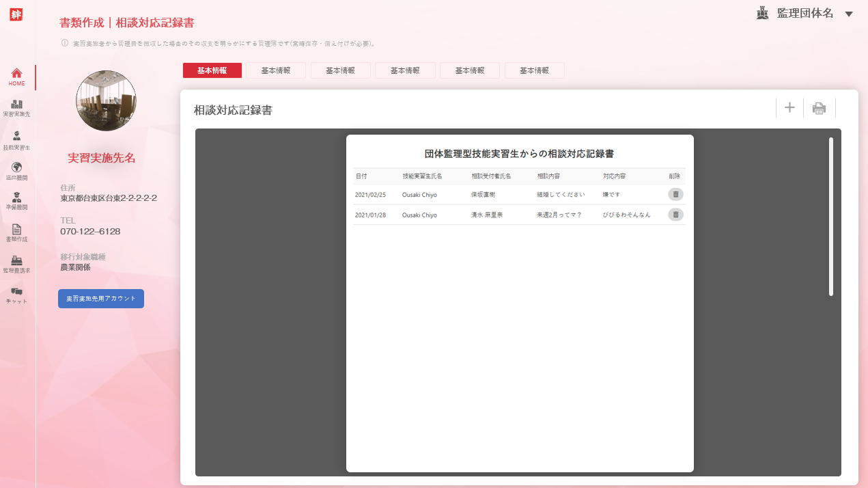Click the round conference room profile photo
Image resolution: width=868 pixels, height=488 pixels.
point(106,100)
